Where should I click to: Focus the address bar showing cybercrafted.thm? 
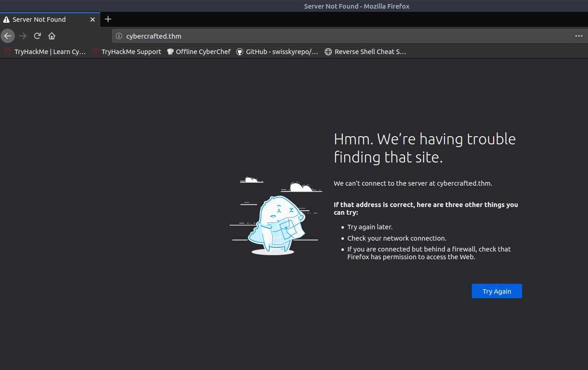click(x=318, y=36)
